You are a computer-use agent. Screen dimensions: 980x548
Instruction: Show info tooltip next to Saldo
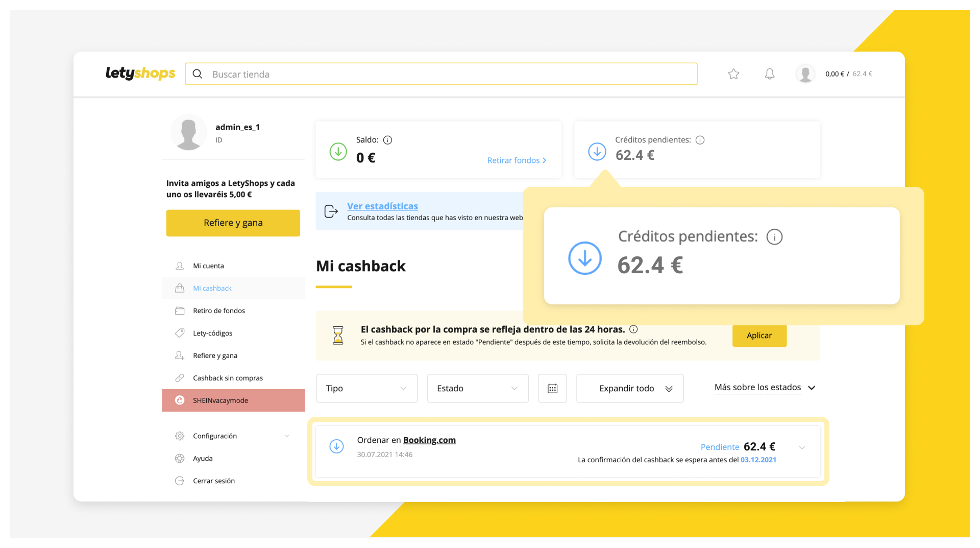(x=387, y=140)
